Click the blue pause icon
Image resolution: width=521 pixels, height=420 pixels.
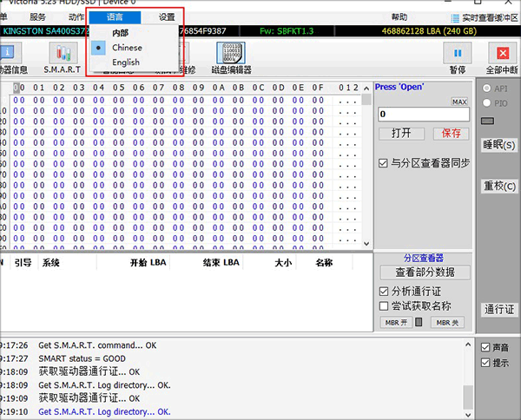point(458,53)
